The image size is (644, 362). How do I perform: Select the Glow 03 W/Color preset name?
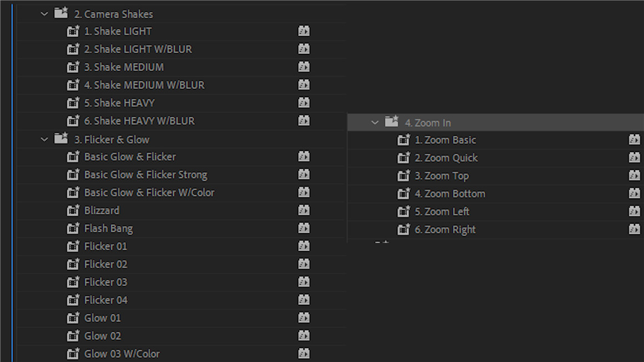(x=122, y=354)
